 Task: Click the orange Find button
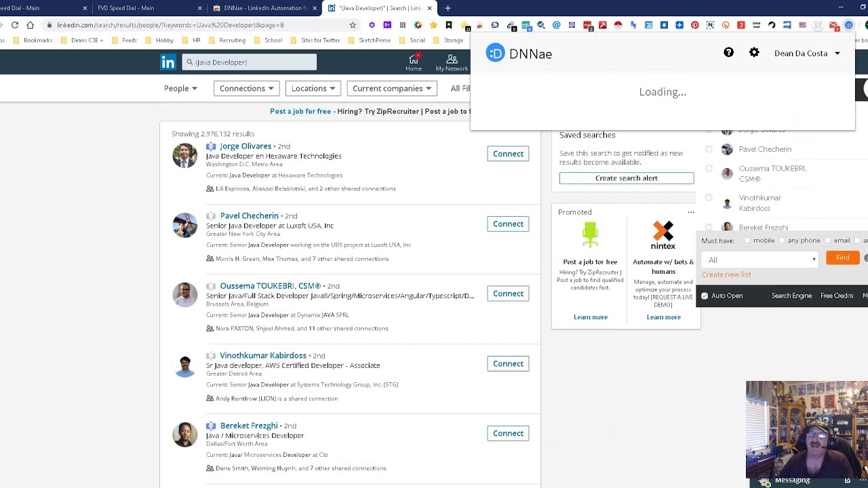point(842,258)
